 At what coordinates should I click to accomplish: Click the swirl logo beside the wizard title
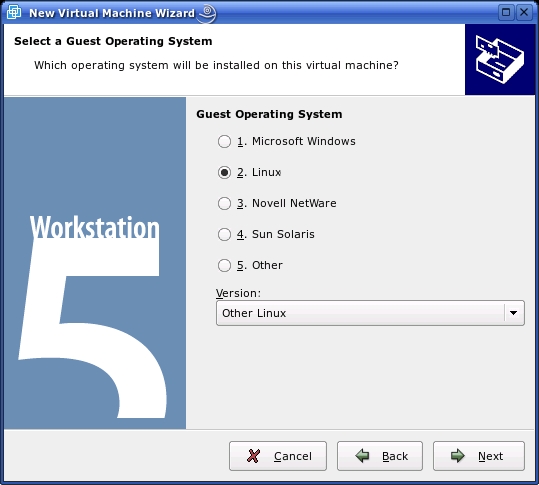[207, 14]
